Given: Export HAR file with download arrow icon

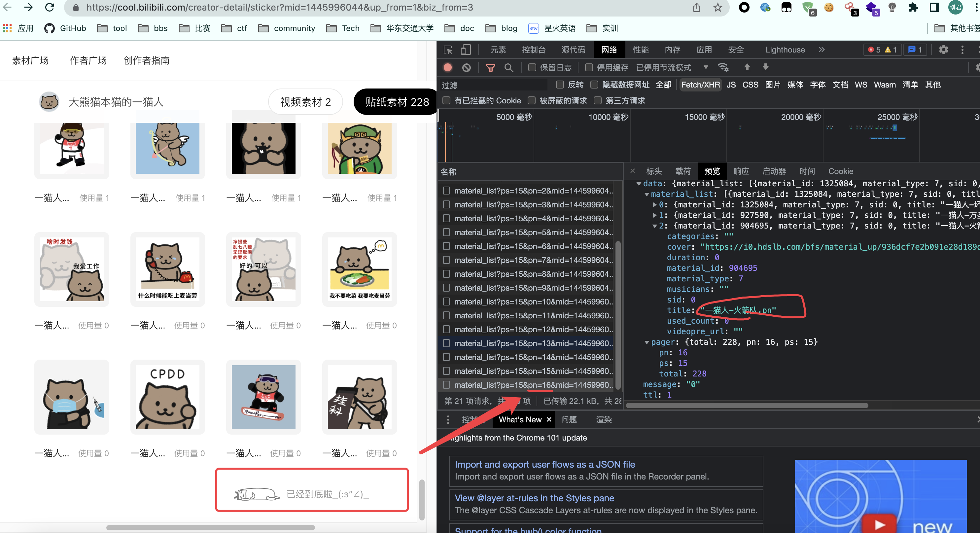Looking at the screenshot, I should (x=765, y=67).
